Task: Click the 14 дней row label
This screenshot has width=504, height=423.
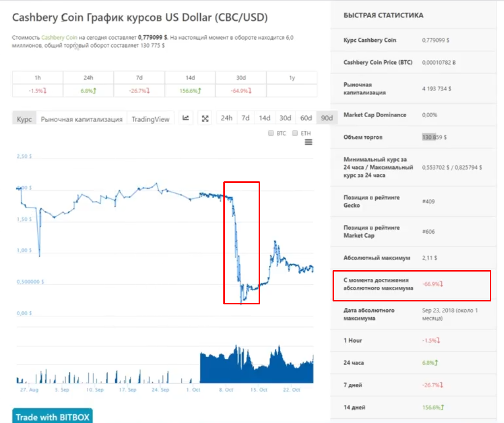Action: pos(354,407)
